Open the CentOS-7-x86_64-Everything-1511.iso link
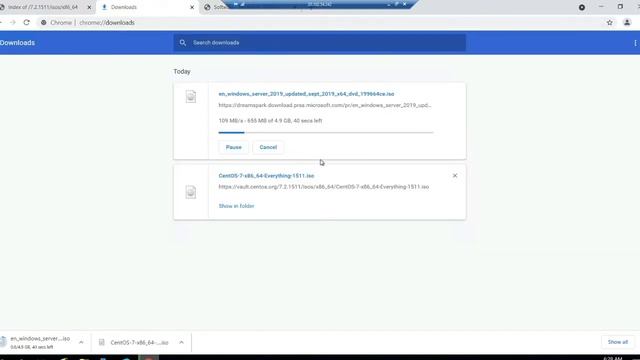The image size is (640, 360). click(x=266, y=176)
